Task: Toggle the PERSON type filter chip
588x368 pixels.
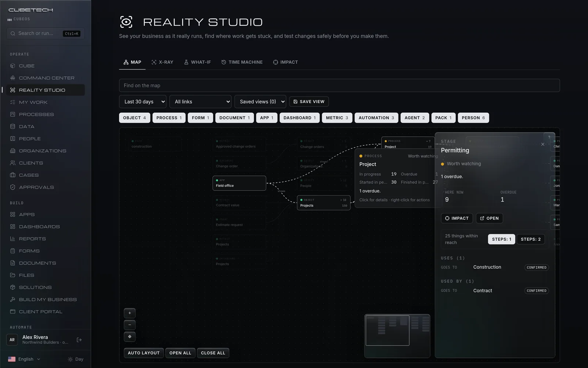Action: click(473, 118)
